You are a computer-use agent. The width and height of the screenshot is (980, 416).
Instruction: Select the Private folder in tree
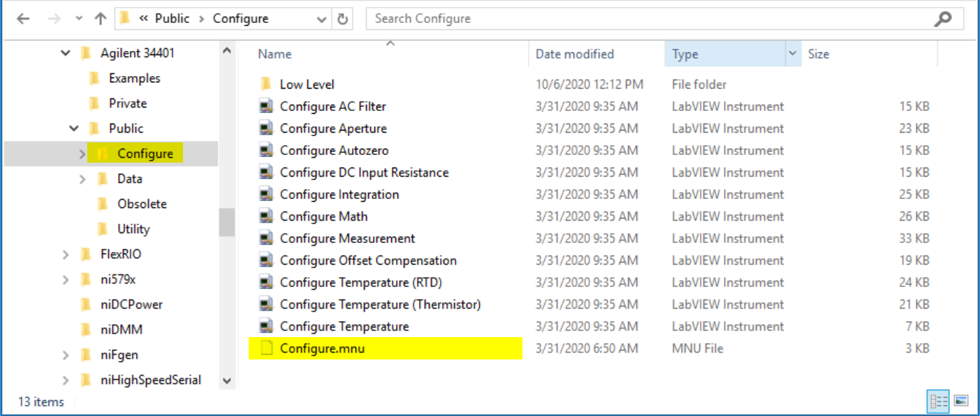pos(127,103)
